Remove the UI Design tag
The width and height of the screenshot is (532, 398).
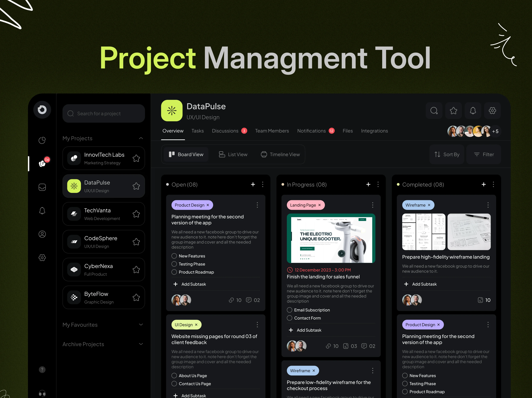[x=196, y=325]
